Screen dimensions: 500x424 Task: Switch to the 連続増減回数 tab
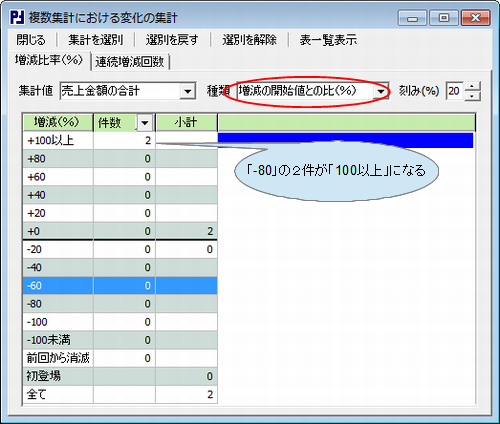[130, 62]
